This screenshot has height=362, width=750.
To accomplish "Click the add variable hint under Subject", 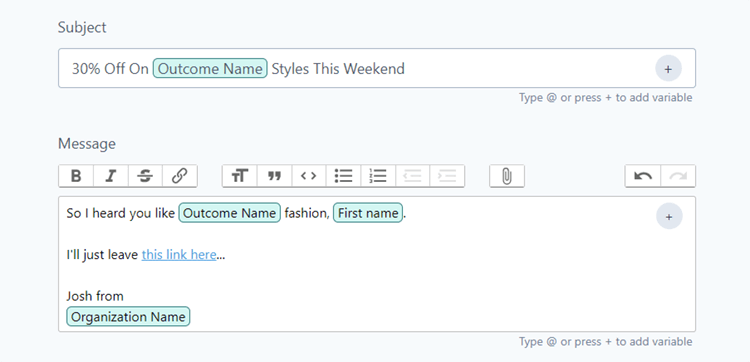I will pos(606,98).
